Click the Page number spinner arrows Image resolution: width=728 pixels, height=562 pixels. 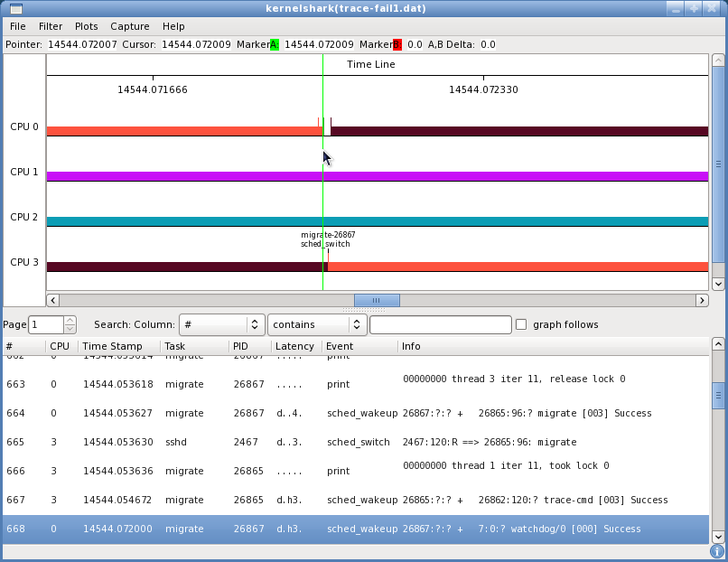click(x=70, y=324)
